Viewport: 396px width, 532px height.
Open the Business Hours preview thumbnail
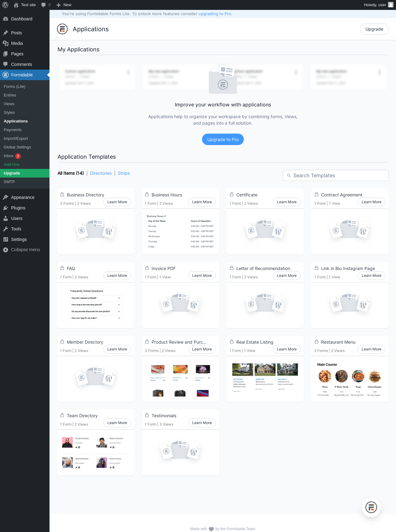180,232
